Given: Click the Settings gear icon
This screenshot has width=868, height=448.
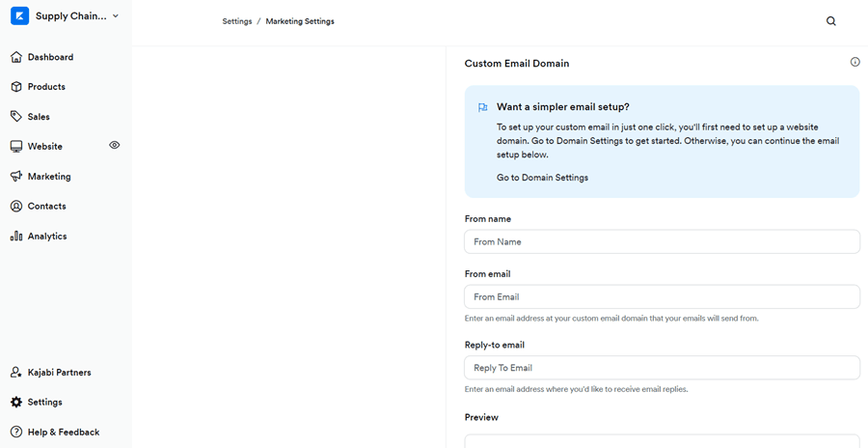Looking at the screenshot, I should pyautogui.click(x=16, y=402).
